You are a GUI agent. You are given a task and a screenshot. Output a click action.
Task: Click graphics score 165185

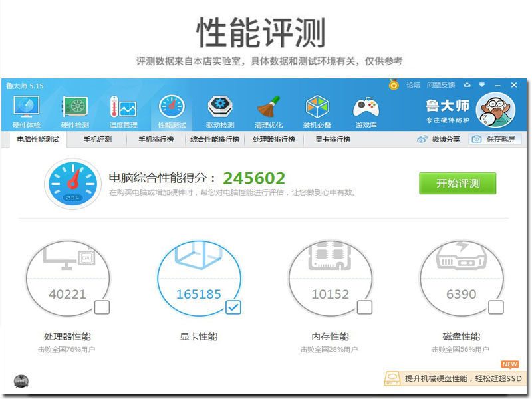tap(199, 294)
